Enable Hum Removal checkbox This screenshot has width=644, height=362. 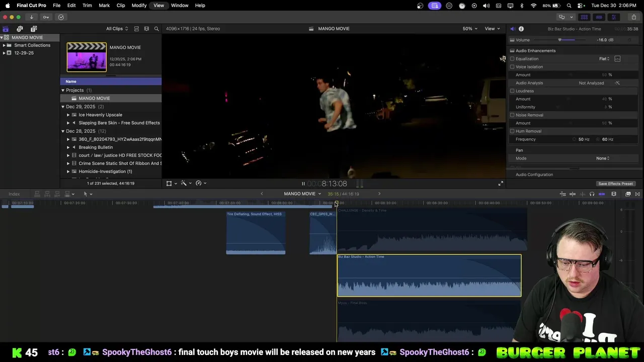pos(512,131)
